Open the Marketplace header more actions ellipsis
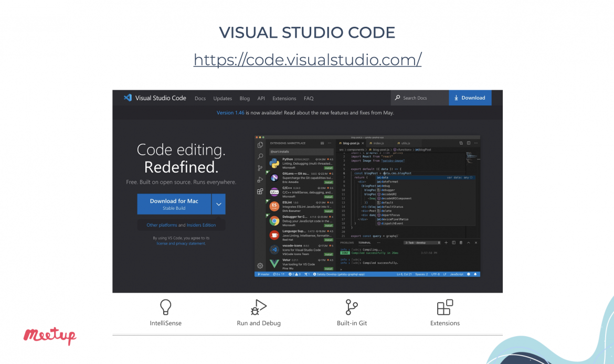The width and height of the screenshot is (614, 364). point(330,143)
